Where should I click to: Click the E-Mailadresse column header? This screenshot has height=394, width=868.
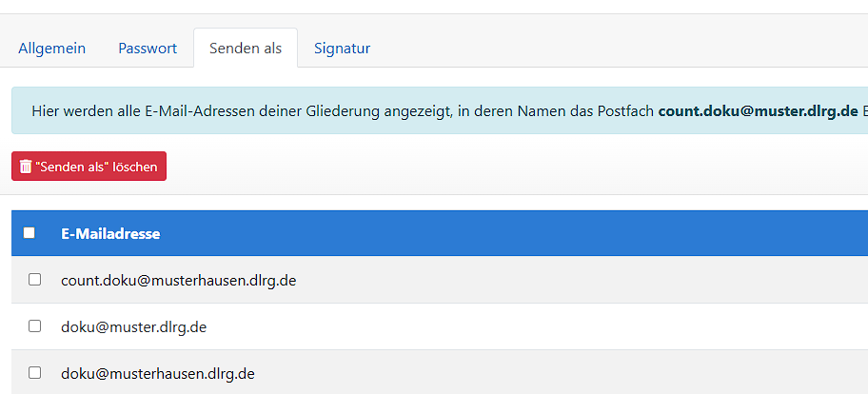tap(110, 233)
